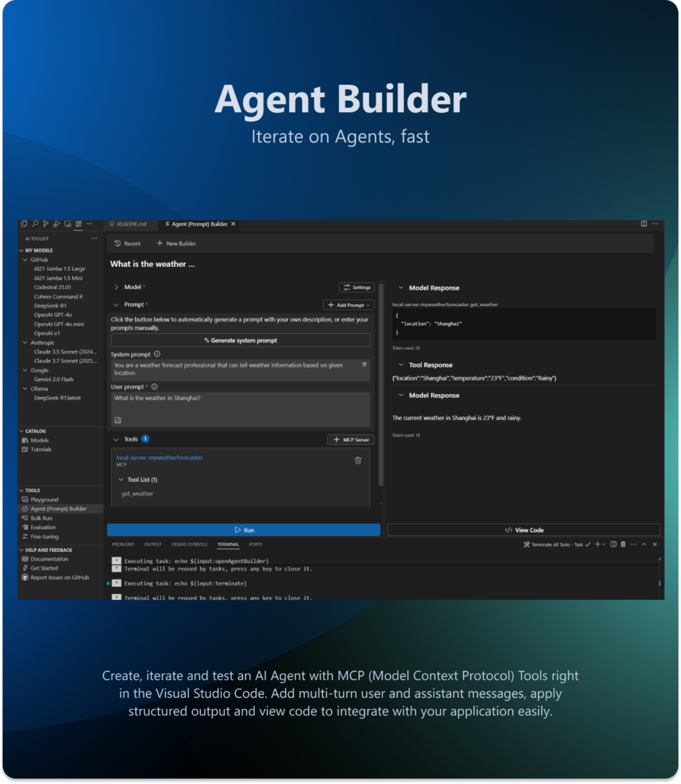681x784 pixels.
Task: Open terminal panel more actions ellipsis
Action: [x=634, y=544]
